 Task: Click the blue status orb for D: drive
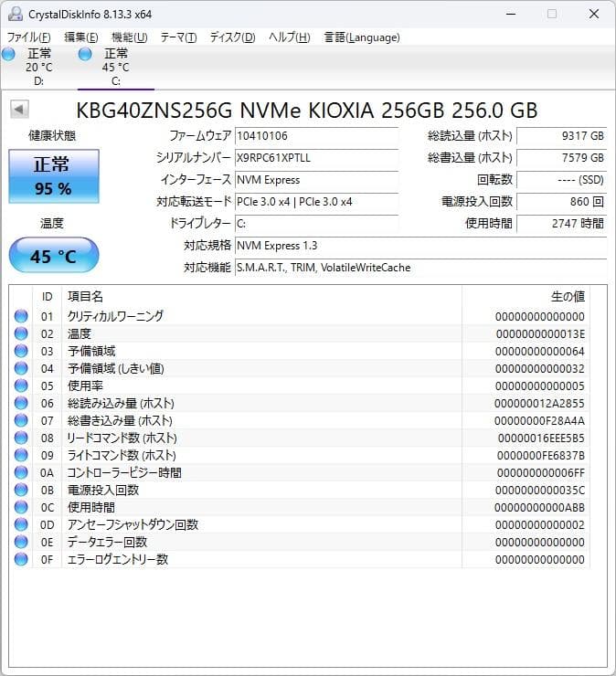(x=8, y=54)
